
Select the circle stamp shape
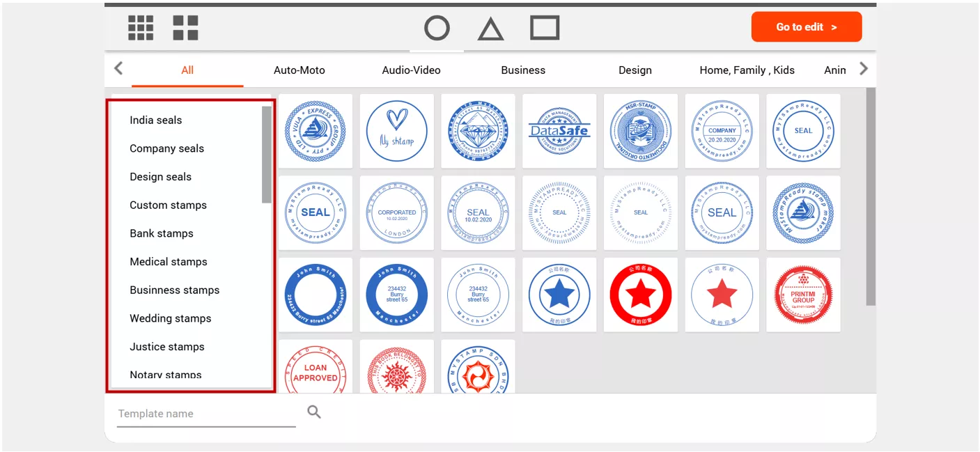point(437,27)
